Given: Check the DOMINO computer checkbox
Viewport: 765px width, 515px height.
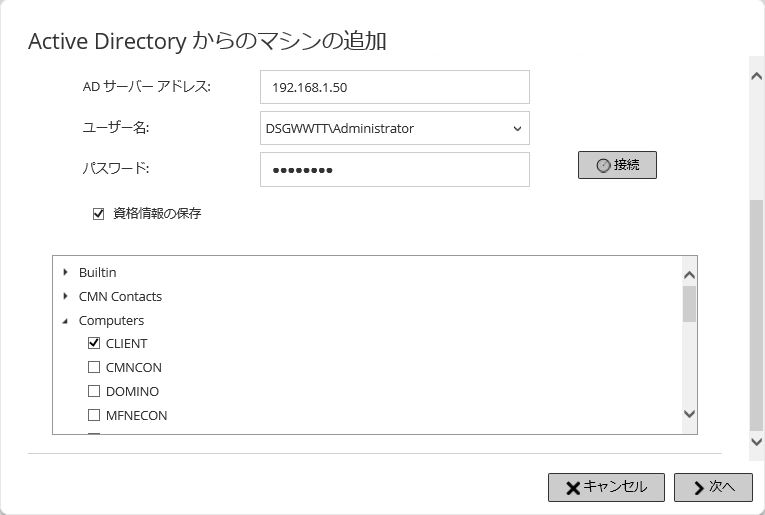Looking at the screenshot, I should click(94, 391).
